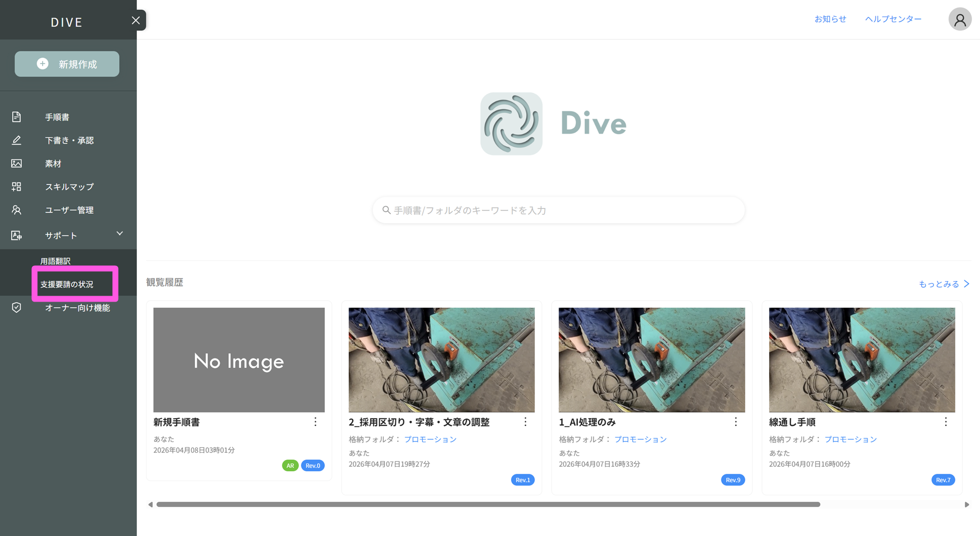Click the お知らせ link
Viewport: 980px width, 536px height.
[830, 19]
